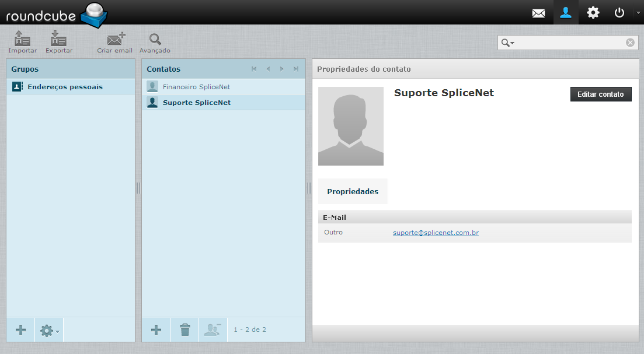This screenshot has width=644, height=354.
Task: Open the Propriedades tab
Action: (353, 191)
